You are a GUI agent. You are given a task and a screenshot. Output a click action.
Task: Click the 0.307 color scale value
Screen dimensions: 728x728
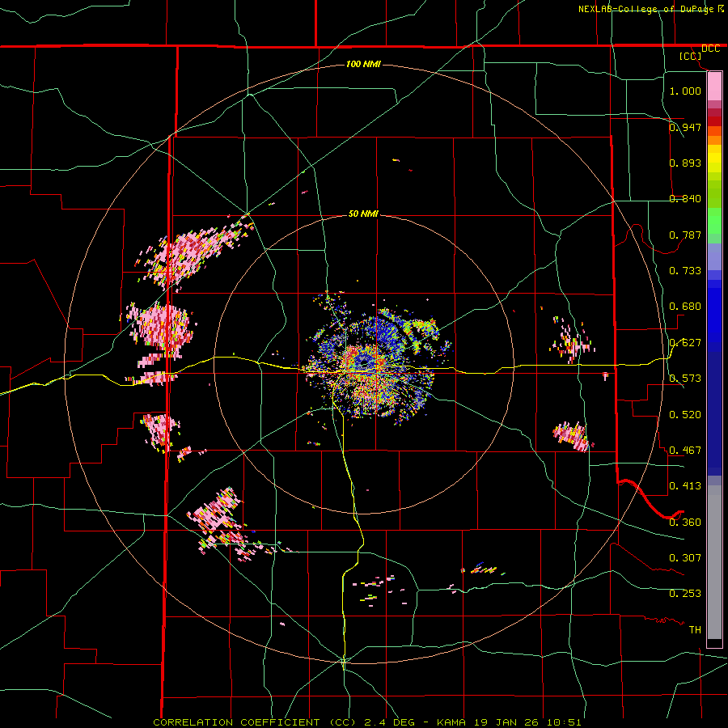coord(685,558)
